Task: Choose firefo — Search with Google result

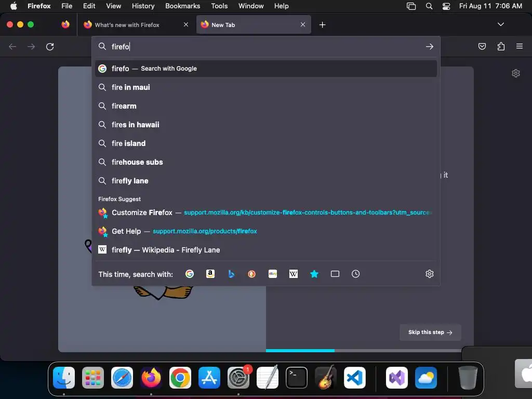Action: 266,69
